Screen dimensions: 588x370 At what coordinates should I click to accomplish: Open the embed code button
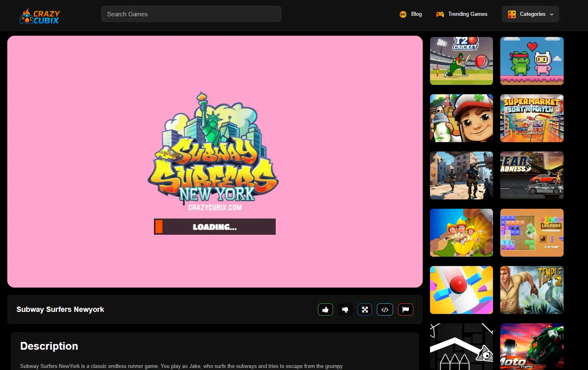(x=385, y=309)
